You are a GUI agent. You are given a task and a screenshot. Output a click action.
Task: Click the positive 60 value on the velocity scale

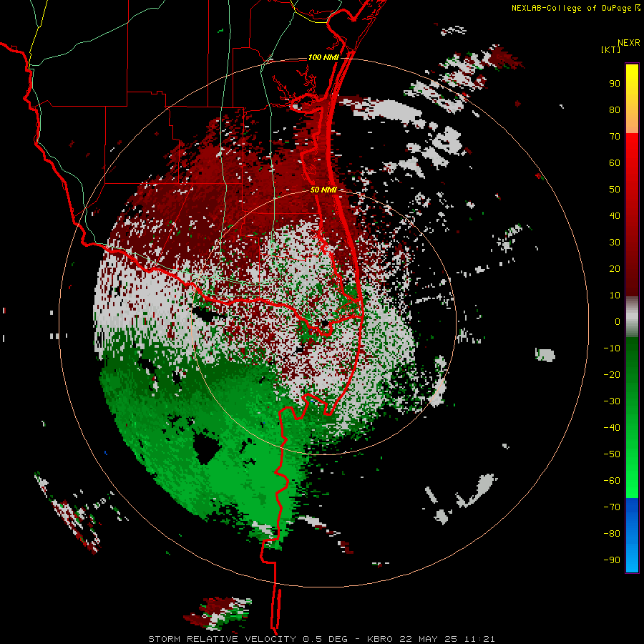click(615, 163)
